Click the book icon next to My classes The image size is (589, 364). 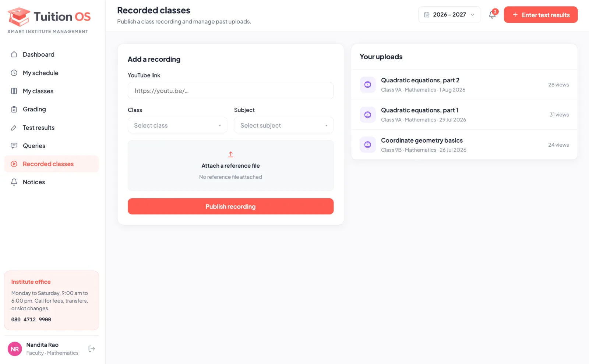click(x=14, y=91)
